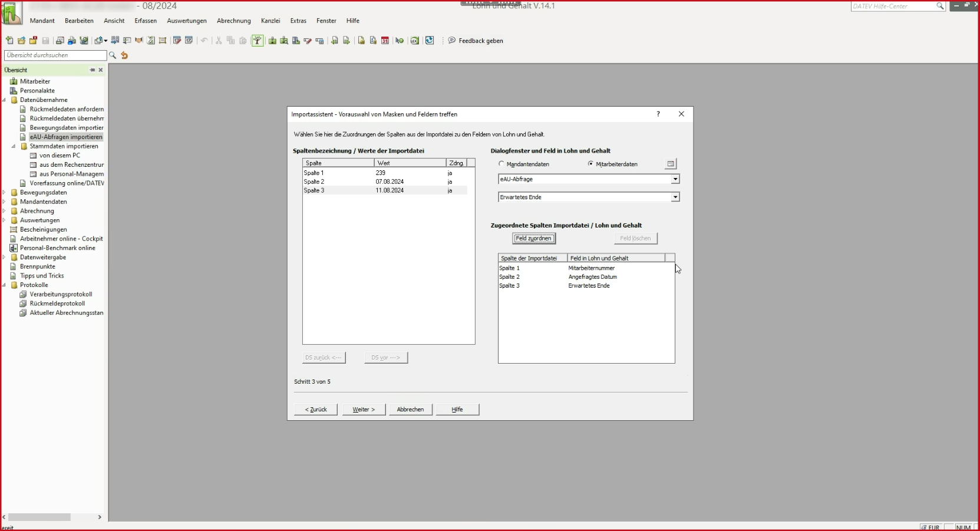980x531 pixels.
Task: Click the magnifier icon beside the overview search
Action: click(x=113, y=55)
